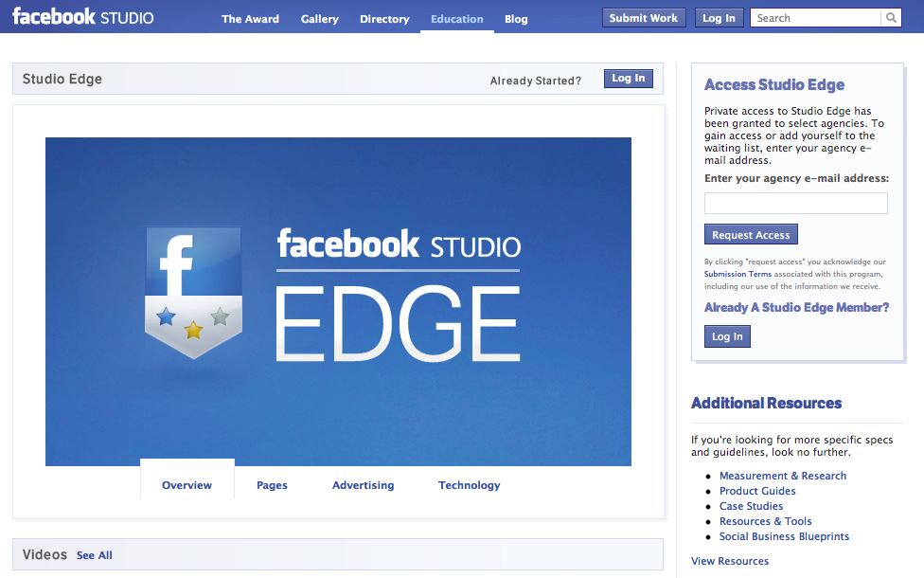The width and height of the screenshot is (924, 578).
Task: Click Log In in the header bar
Action: pos(719,18)
